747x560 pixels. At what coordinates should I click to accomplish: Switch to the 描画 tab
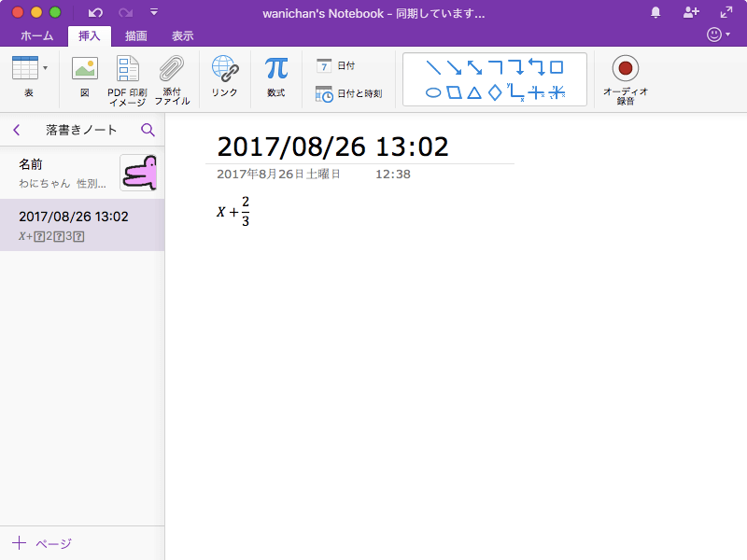coord(135,35)
